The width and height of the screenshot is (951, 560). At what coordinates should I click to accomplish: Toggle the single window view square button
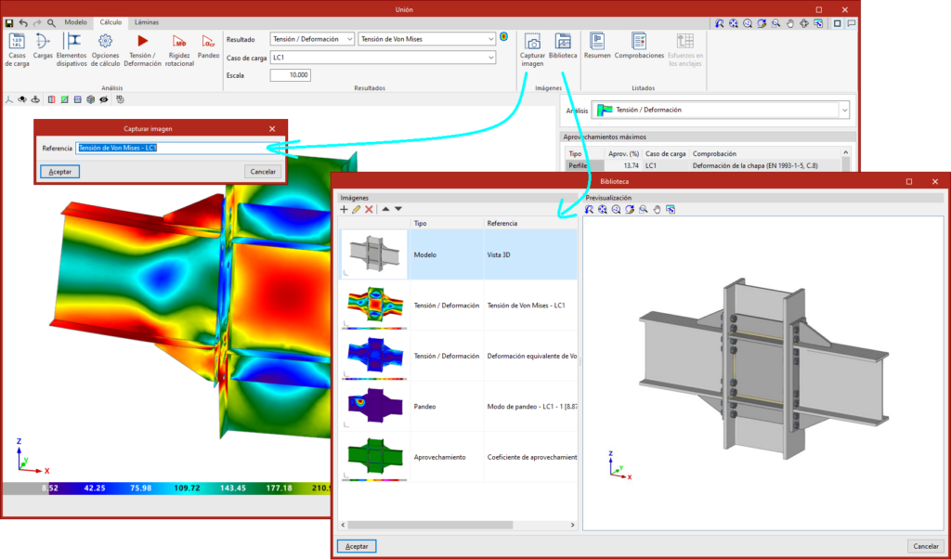point(837,23)
